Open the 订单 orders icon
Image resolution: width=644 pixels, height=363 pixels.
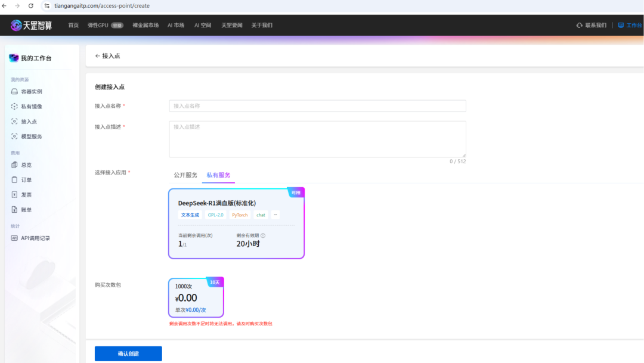14,180
